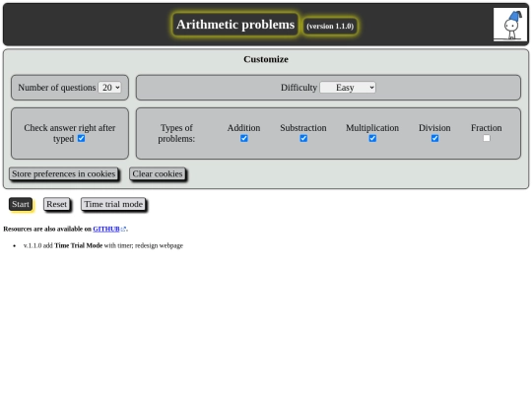
Task: Start the arithmetic quiz
Action: [x=21, y=204]
